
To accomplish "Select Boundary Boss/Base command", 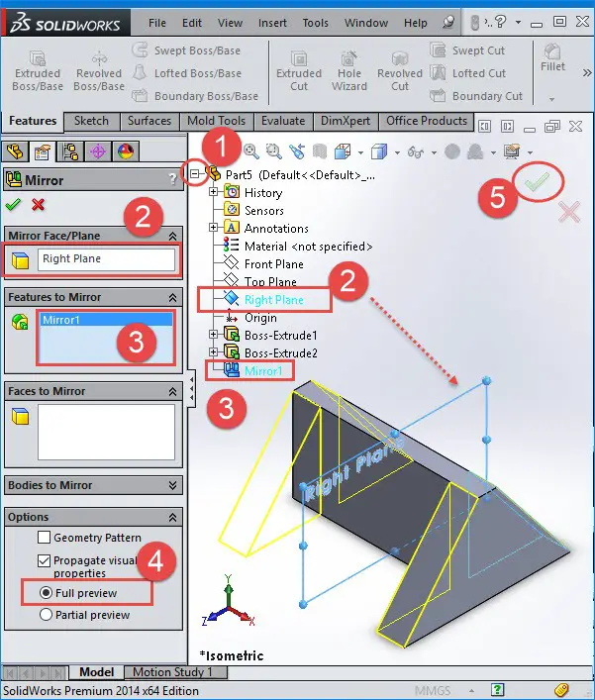I will [x=195, y=95].
